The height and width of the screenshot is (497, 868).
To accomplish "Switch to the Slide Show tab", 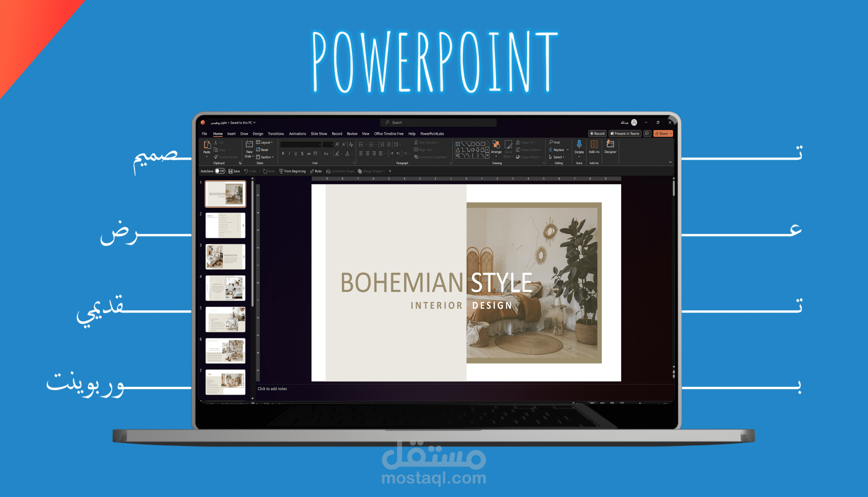I will [x=319, y=134].
